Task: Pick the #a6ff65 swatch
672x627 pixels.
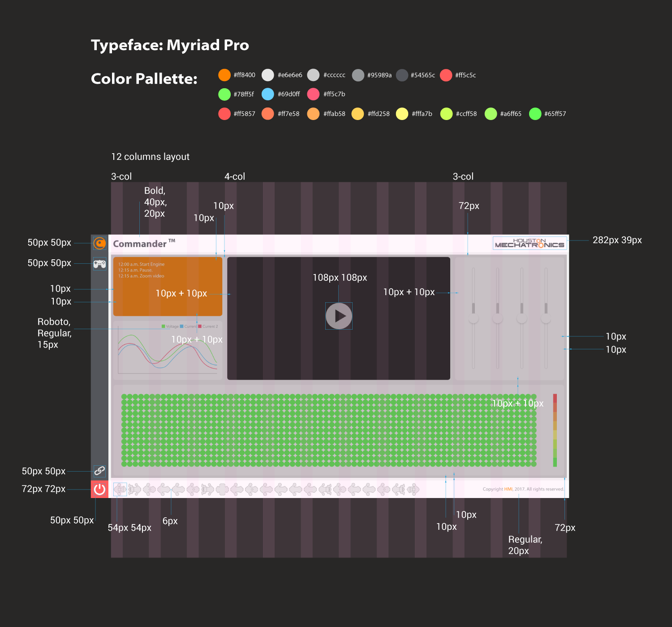Action: 491,114
